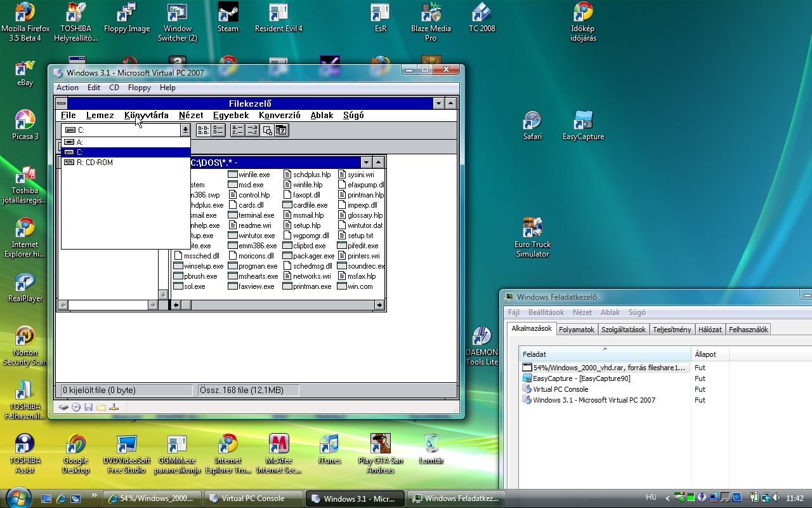Click the 54%/Windows_2000 taskbar button
This screenshot has width=812, height=508.
click(152, 498)
